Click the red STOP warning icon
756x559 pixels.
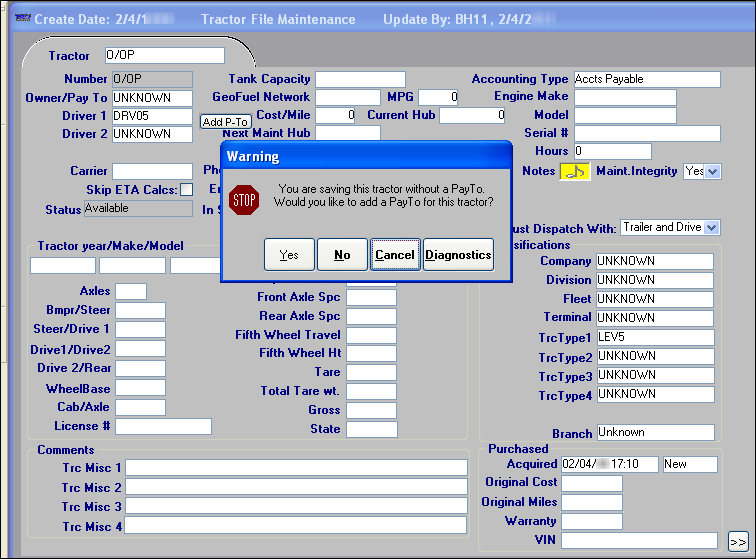click(x=244, y=199)
